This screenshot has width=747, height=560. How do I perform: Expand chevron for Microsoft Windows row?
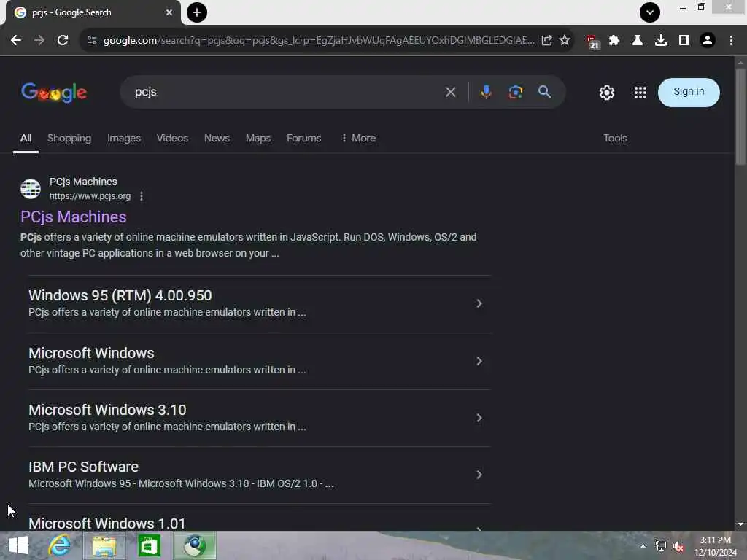[479, 361]
